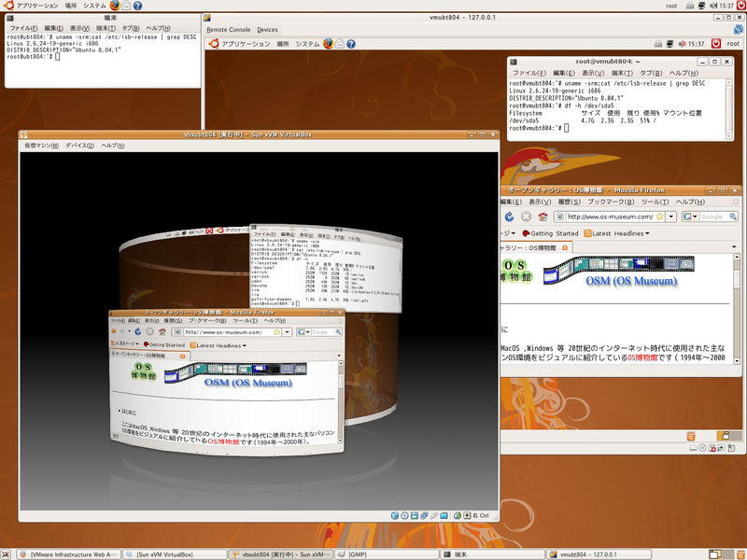This screenshot has height=560, width=747.
Task: Click red power icon in vmubt804 guest panel
Action: 715,43
